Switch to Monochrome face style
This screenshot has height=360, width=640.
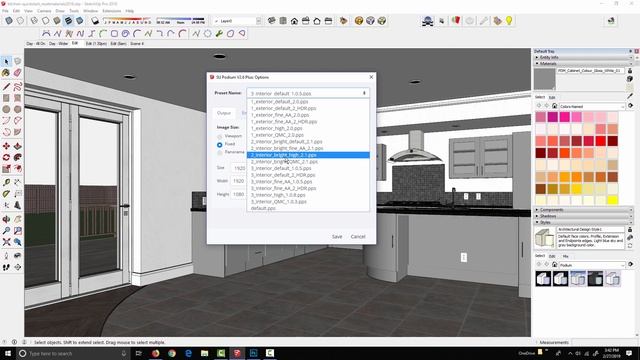(80, 21)
